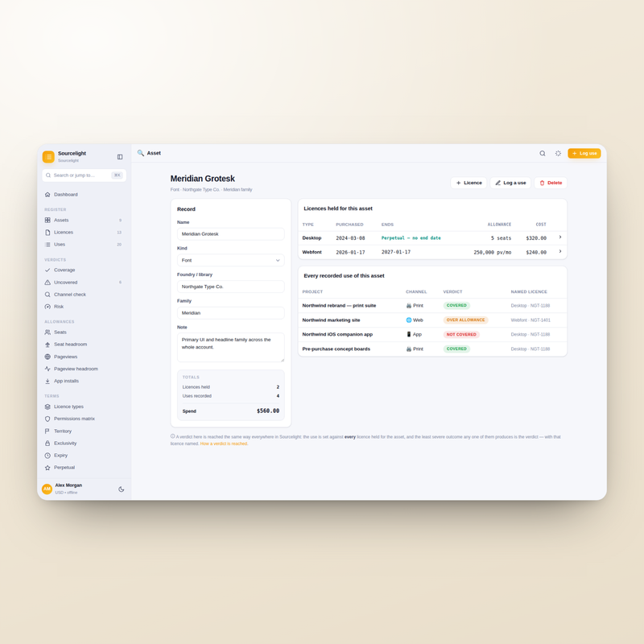The image size is (644, 644).
Task: Edit the Name field
Action: [230, 234]
